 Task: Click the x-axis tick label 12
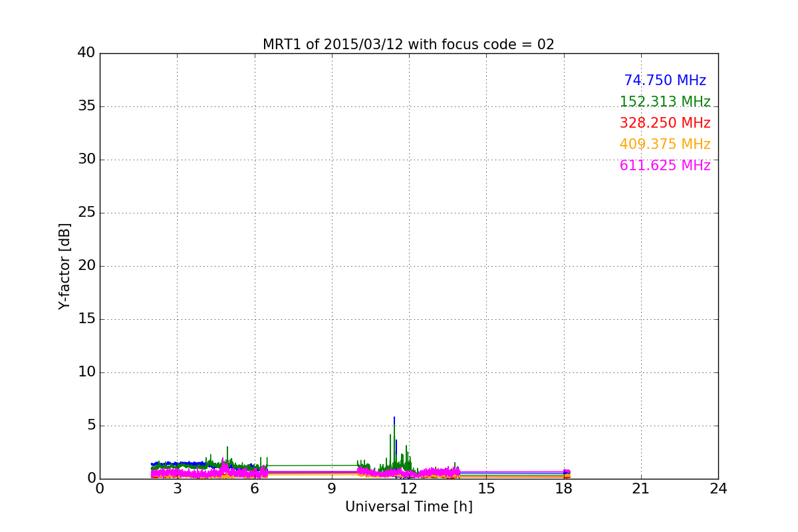[409, 489]
